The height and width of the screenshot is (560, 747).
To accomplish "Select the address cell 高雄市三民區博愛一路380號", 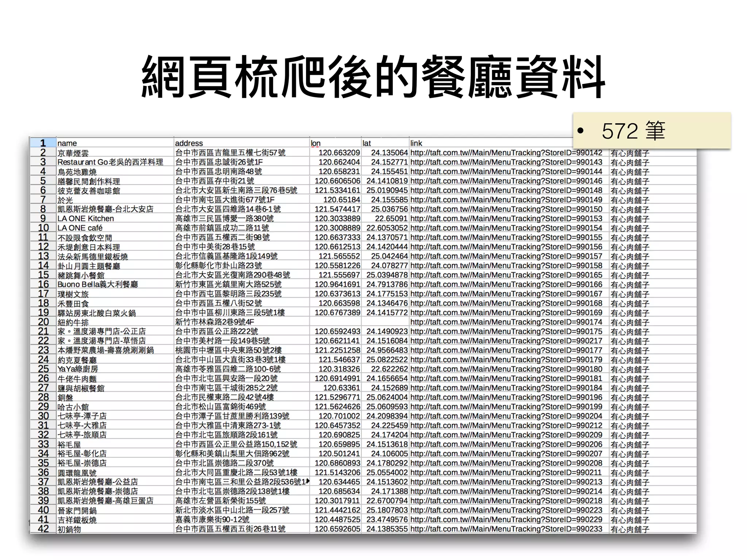I will tap(224, 218).
